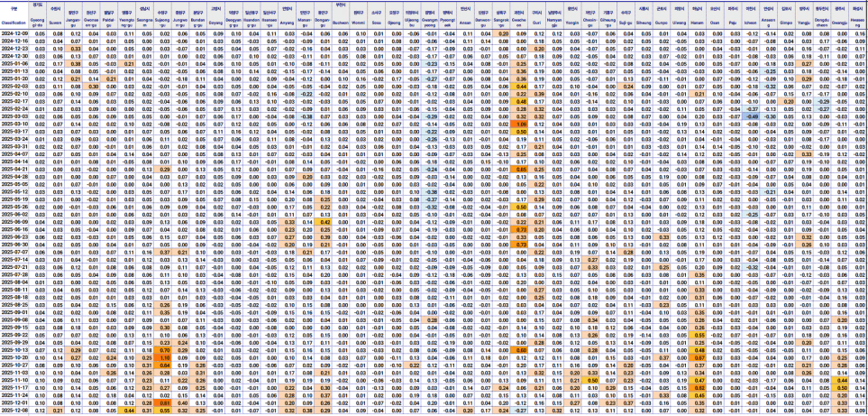Click the Ojeong column header
Screen dimensions: 868x416
(395, 16)
